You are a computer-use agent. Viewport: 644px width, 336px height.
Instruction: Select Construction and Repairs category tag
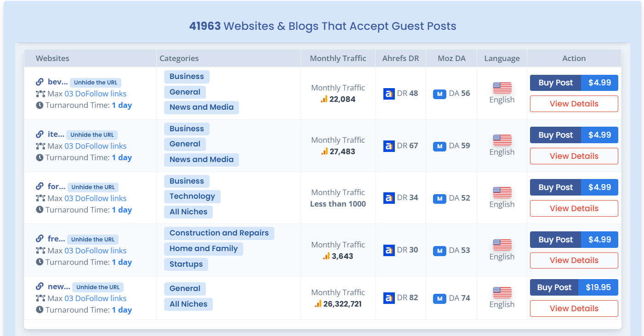(219, 233)
